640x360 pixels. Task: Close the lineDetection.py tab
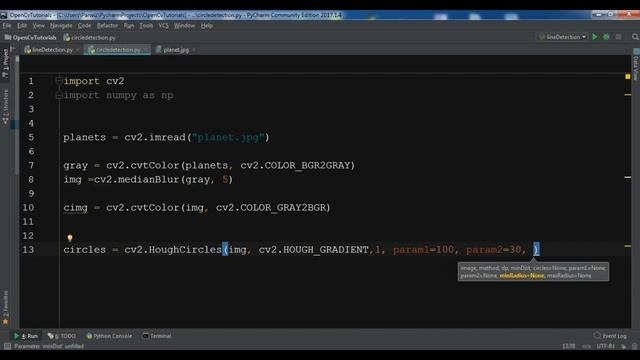pos(78,50)
